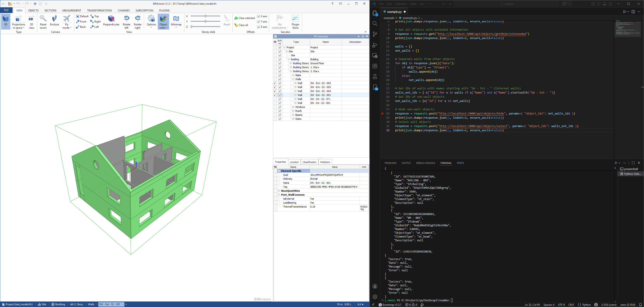Open the DEBUG CONSOLE panel tab
Viewport: 644px width, 307px height.
(x=425, y=163)
